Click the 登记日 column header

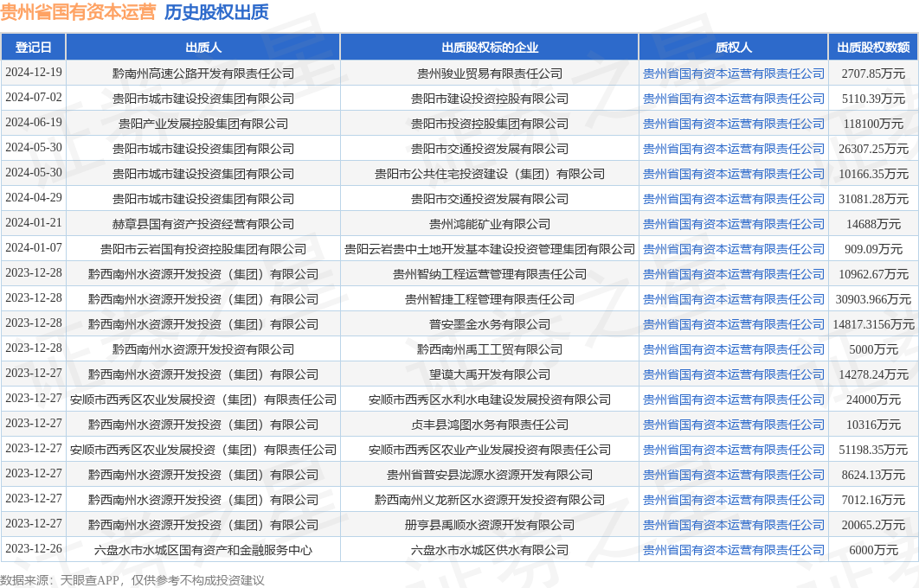[34, 48]
